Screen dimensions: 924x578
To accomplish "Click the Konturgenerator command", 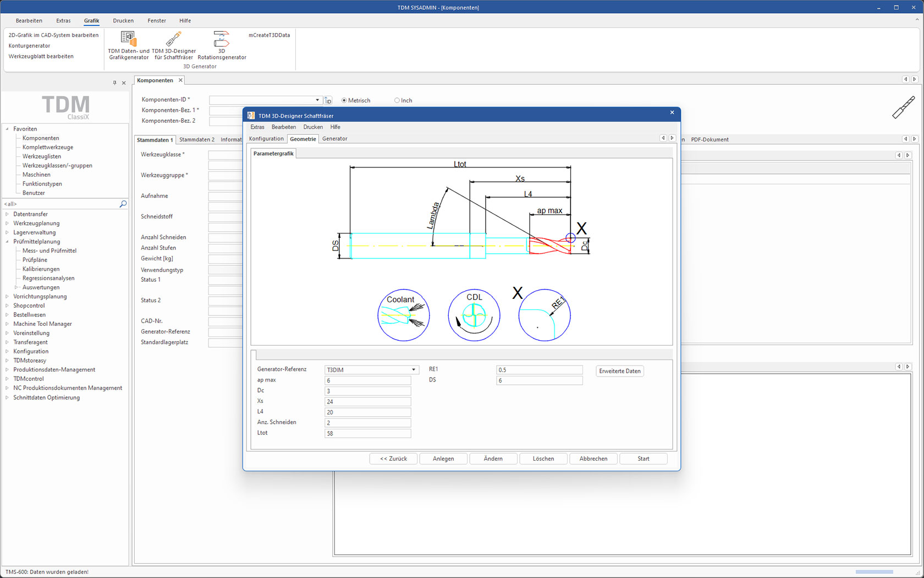I will point(29,46).
